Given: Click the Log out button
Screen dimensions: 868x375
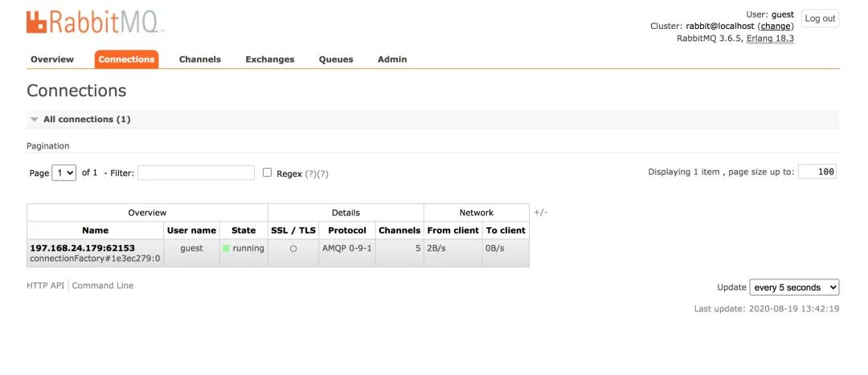Looking at the screenshot, I should click(x=820, y=18).
